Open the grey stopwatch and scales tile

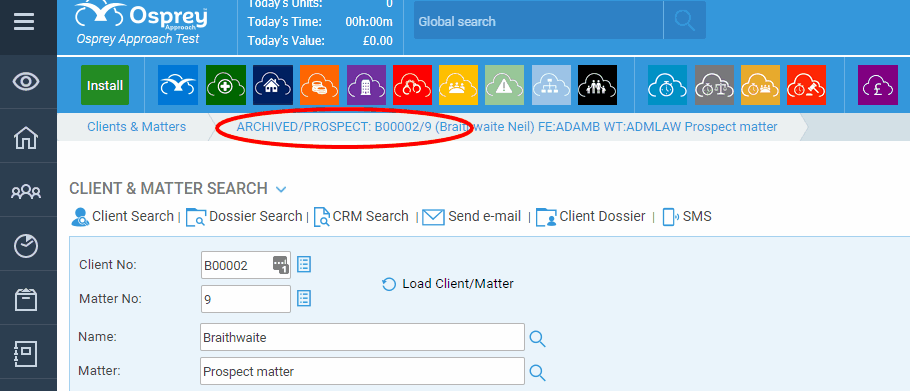pos(714,85)
